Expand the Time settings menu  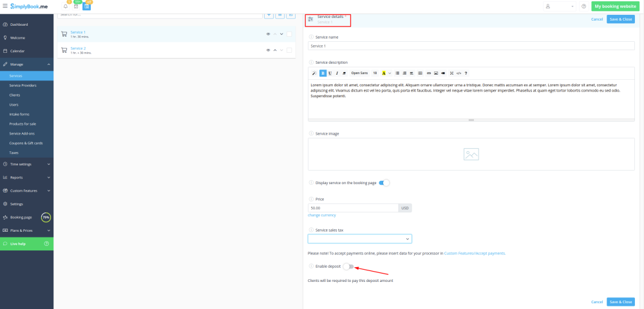click(x=26, y=164)
